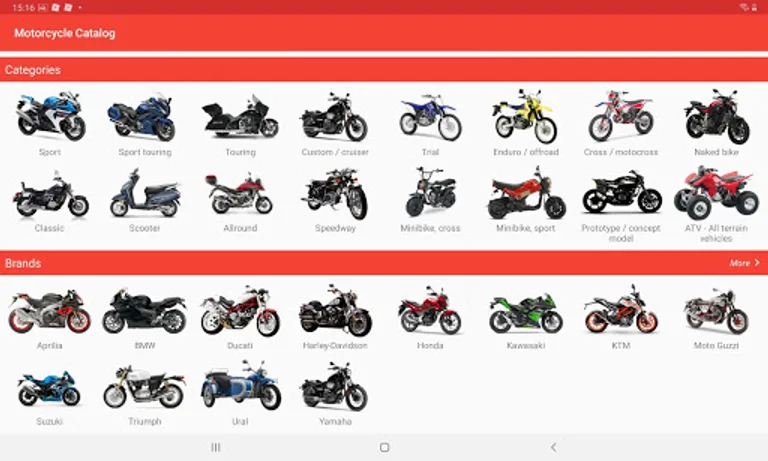Open the Yamaha brand bike picture
This screenshot has height=461, width=768.
(x=335, y=387)
